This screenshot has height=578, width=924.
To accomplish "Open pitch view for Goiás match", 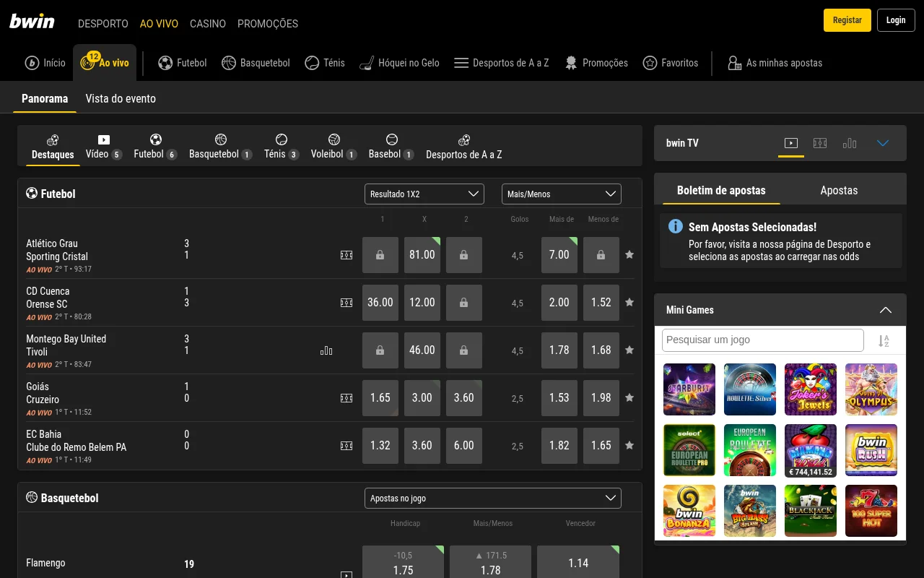I will (x=346, y=398).
